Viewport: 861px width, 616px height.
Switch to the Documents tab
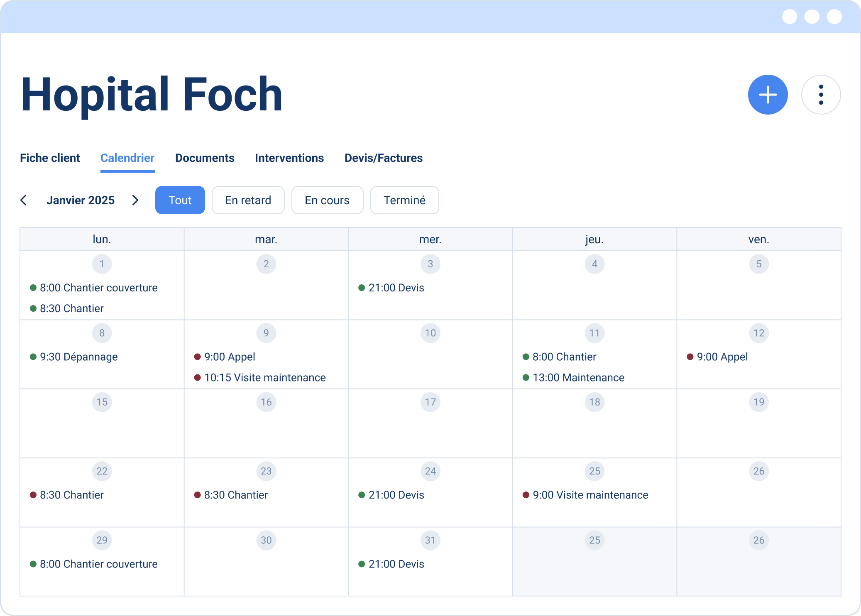(205, 158)
